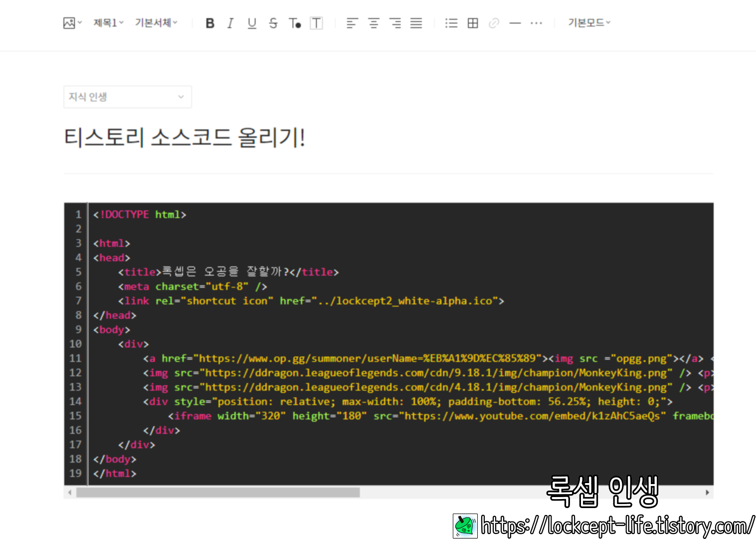
Task: Center align the text
Action: pyautogui.click(x=374, y=23)
